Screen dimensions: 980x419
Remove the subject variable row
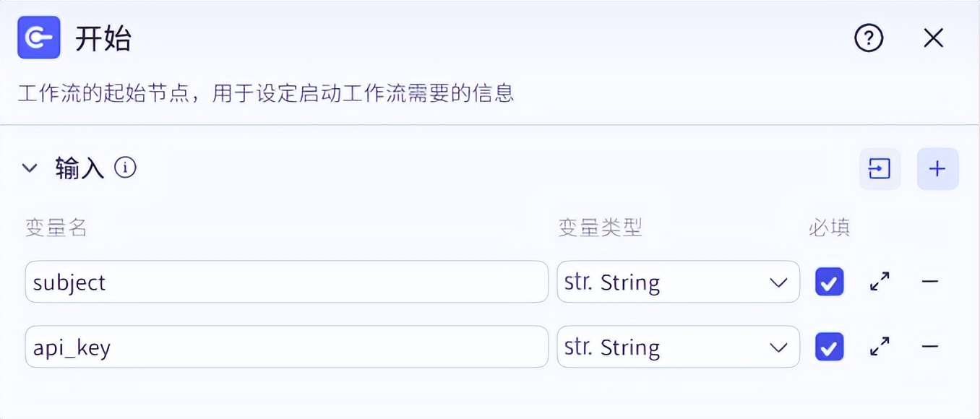[x=930, y=282]
